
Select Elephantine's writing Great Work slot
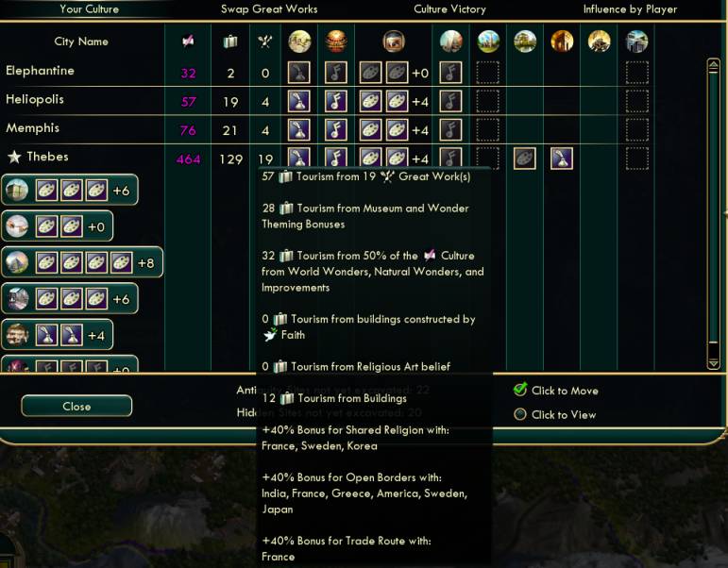click(299, 73)
